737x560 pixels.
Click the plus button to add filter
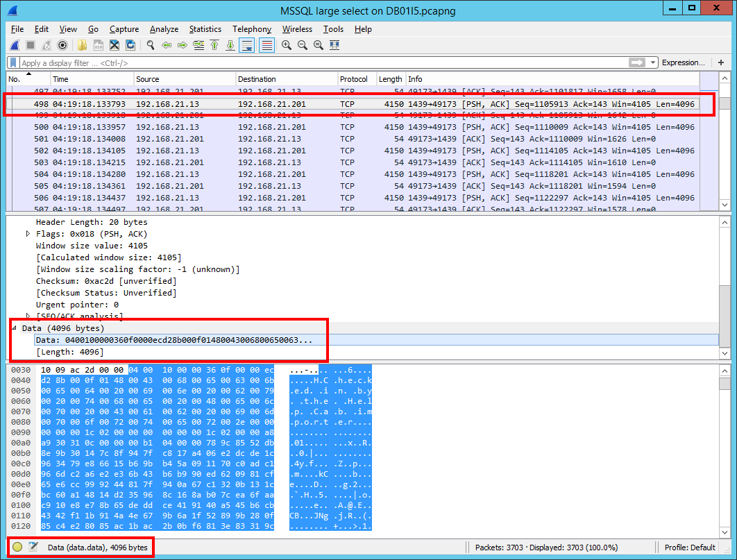click(x=721, y=62)
